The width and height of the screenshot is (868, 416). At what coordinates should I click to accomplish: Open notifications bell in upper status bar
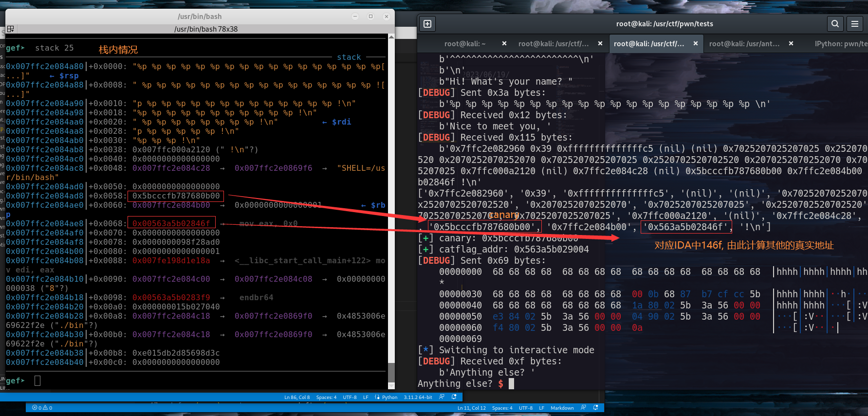pyautogui.click(x=454, y=397)
